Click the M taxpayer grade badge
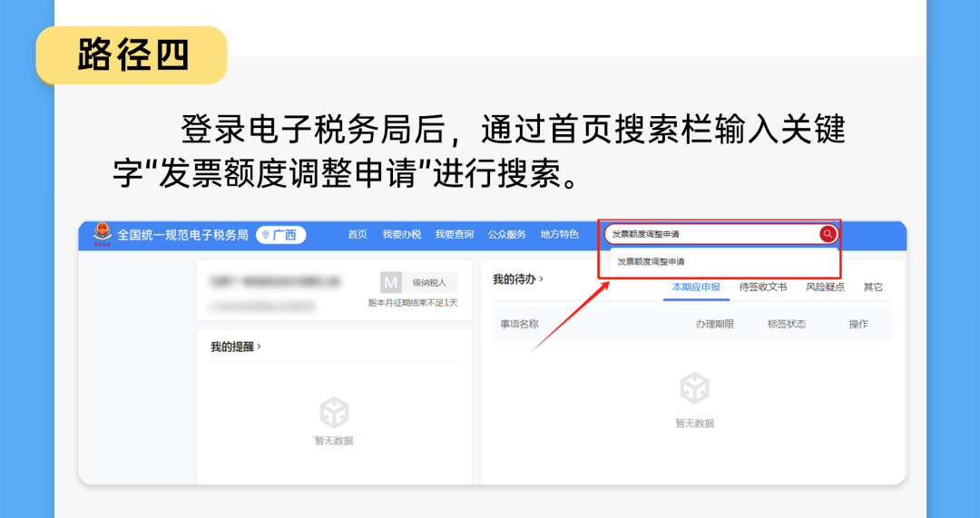Viewport: 980px width, 518px height. 390,282
